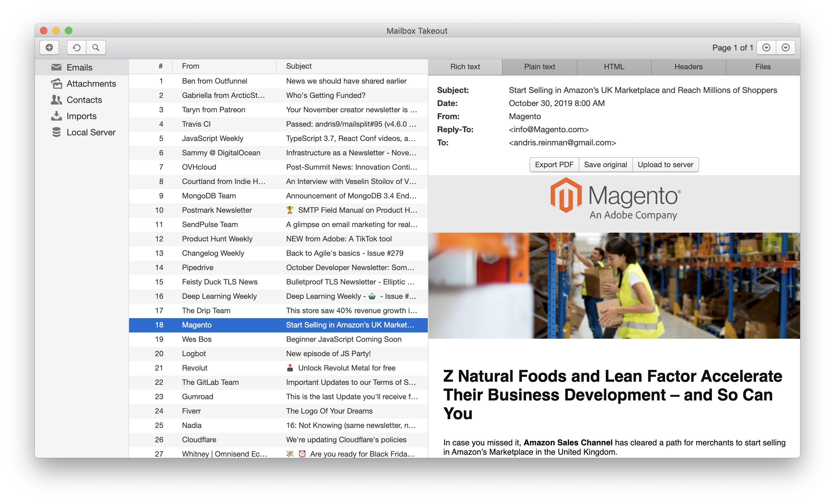Open the Headers tab
835x504 pixels.
pyautogui.click(x=688, y=66)
